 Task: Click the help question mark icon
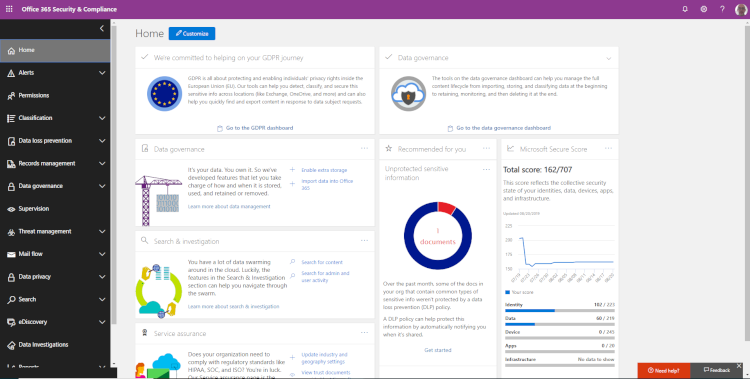(x=722, y=9)
